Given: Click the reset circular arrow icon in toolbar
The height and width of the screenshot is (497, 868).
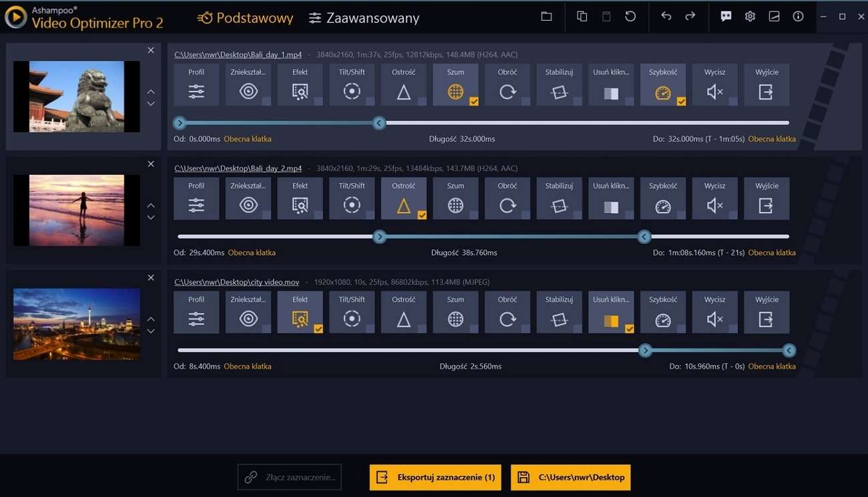Looking at the screenshot, I should pyautogui.click(x=630, y=17).
